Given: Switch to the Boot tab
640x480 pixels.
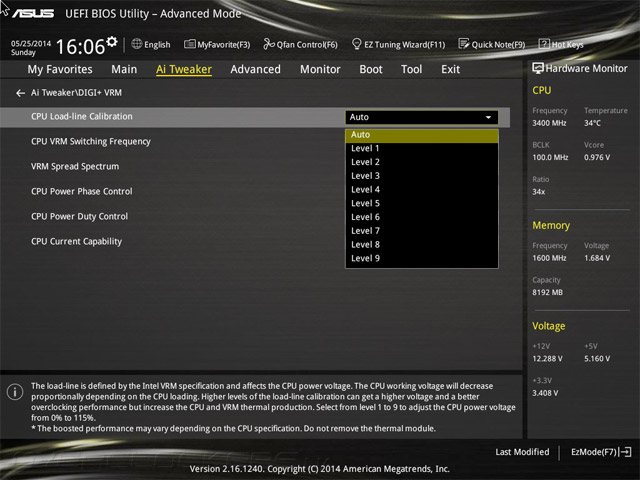Looking at the screenshot, I should pyautogui.click(x=371, y=69).
